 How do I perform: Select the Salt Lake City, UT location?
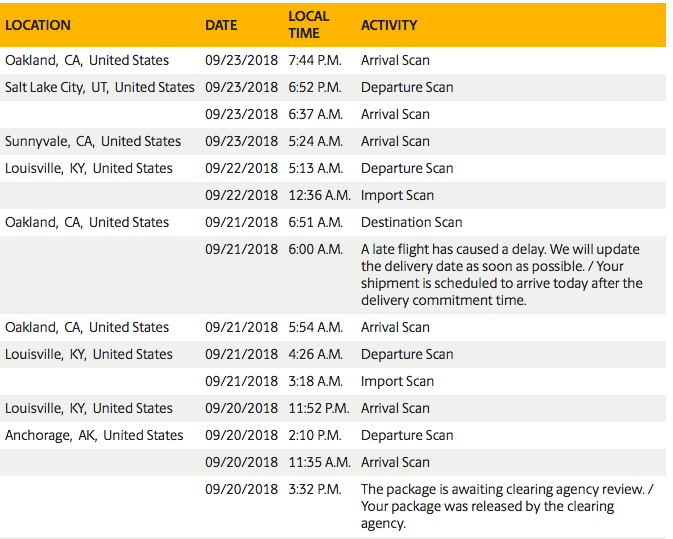(100, 88)
